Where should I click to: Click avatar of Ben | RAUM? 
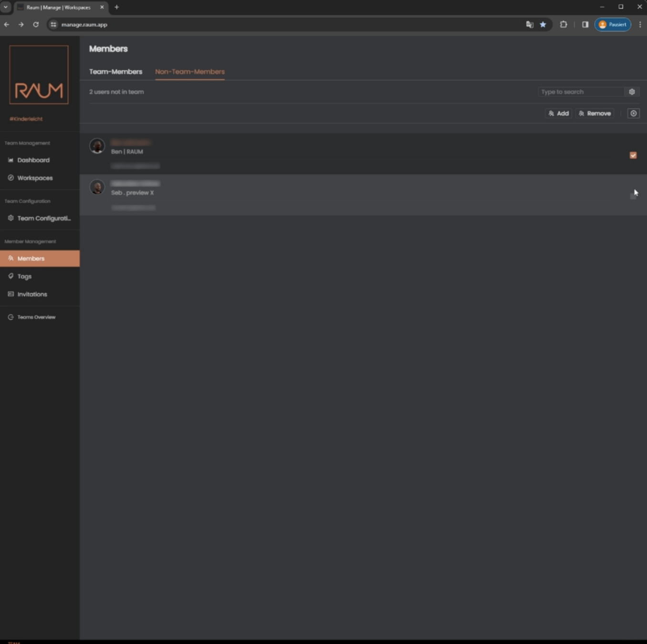[x=97, y=146]
